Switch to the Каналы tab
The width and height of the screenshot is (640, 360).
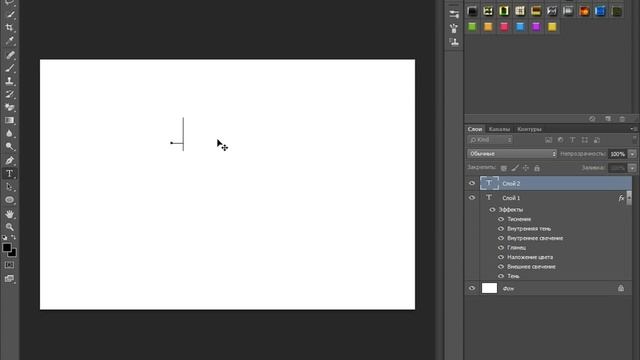click(x=499, y=129)
